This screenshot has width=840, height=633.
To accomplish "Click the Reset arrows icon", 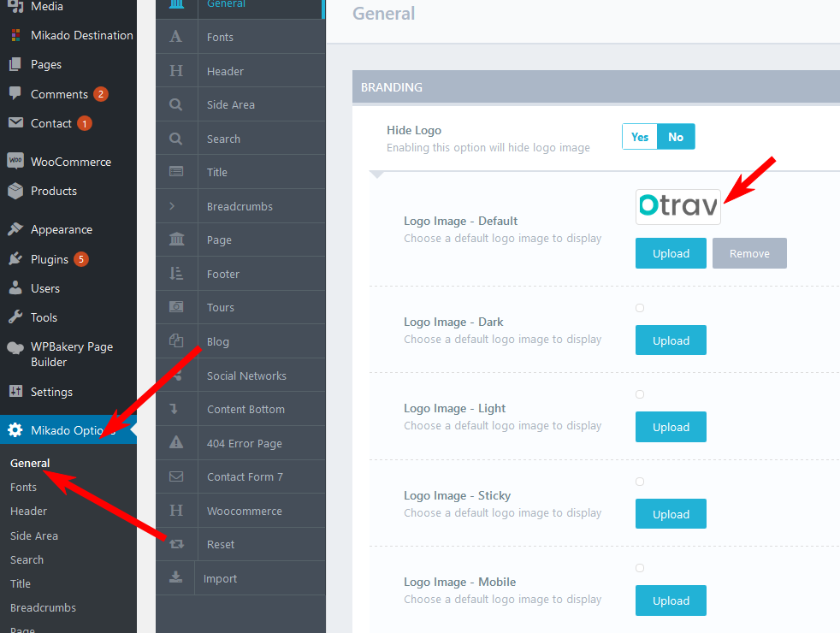I will pos(177,544).
